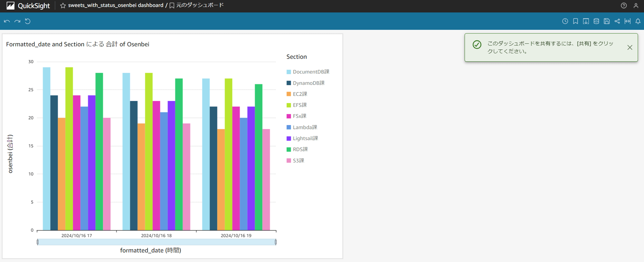The image size is (644, 262).
Task: Click the right handle of the range slider
Action: click(276, 242)
